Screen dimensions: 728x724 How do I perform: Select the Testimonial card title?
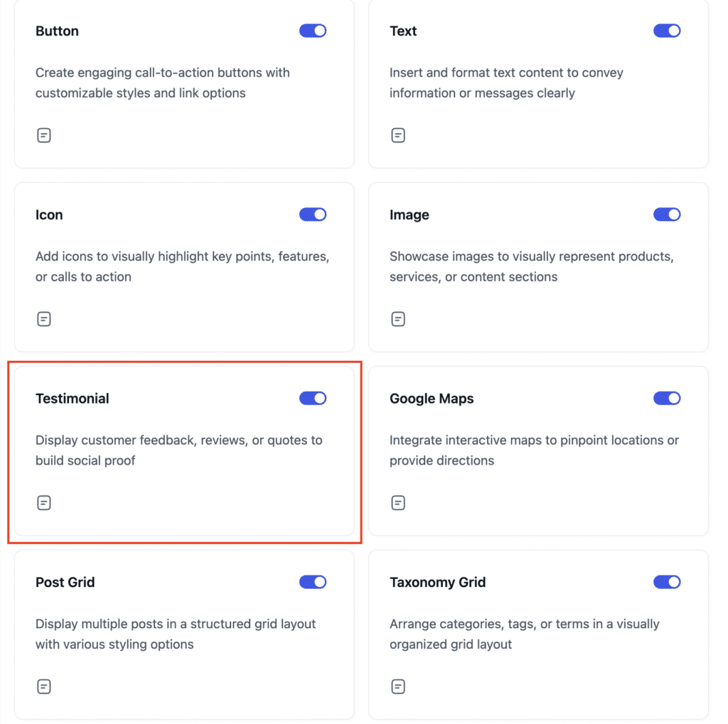[x=73, y=399]
